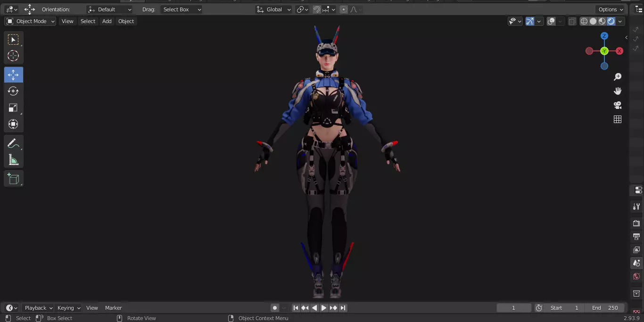Toggle auto keying record button in timeline
644x322 pixels.
275,308
